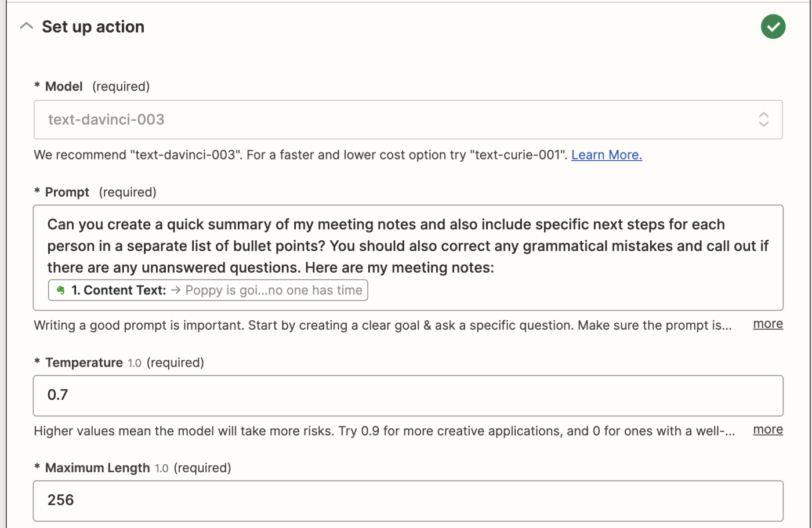The image size is (812, 528).
Task: Click the Evernote elephant icon in the pill
Action: [x=60, y=290]
